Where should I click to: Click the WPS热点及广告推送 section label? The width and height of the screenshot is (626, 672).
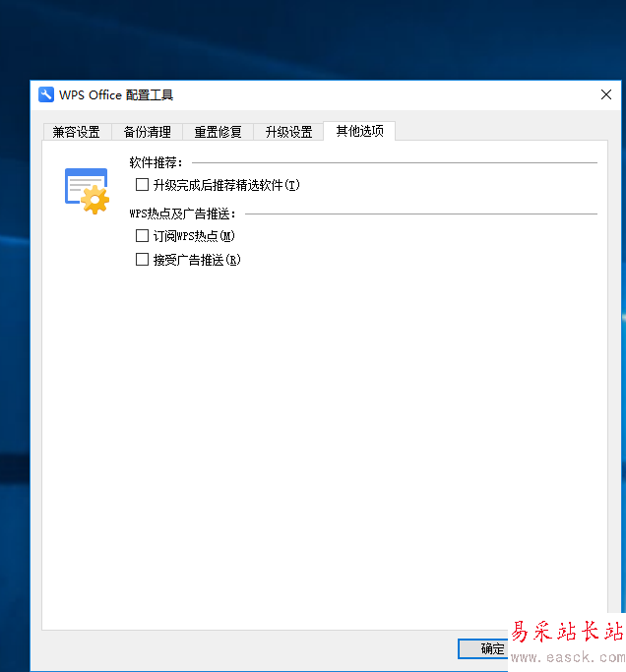183,214
